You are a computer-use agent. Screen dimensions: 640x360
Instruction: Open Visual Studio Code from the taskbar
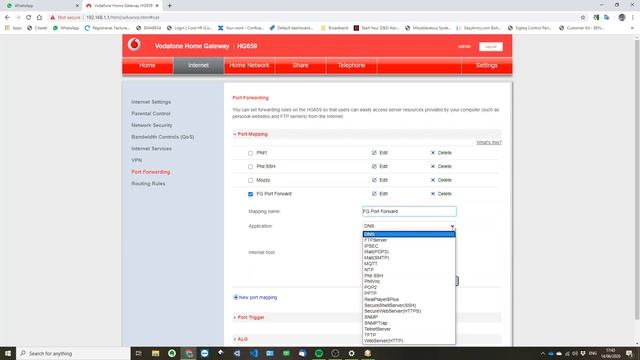(x=253, y=353)
